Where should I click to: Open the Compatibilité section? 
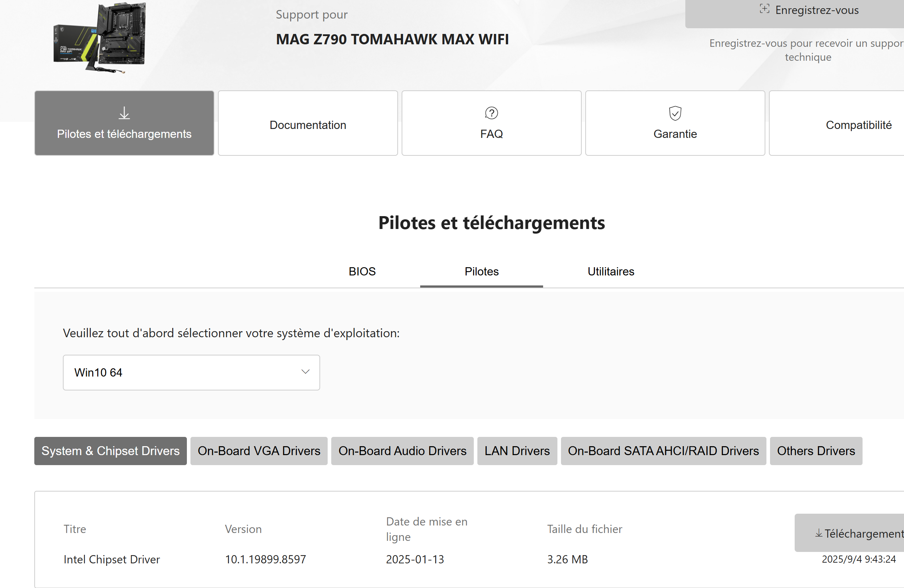tap(837, 123)
